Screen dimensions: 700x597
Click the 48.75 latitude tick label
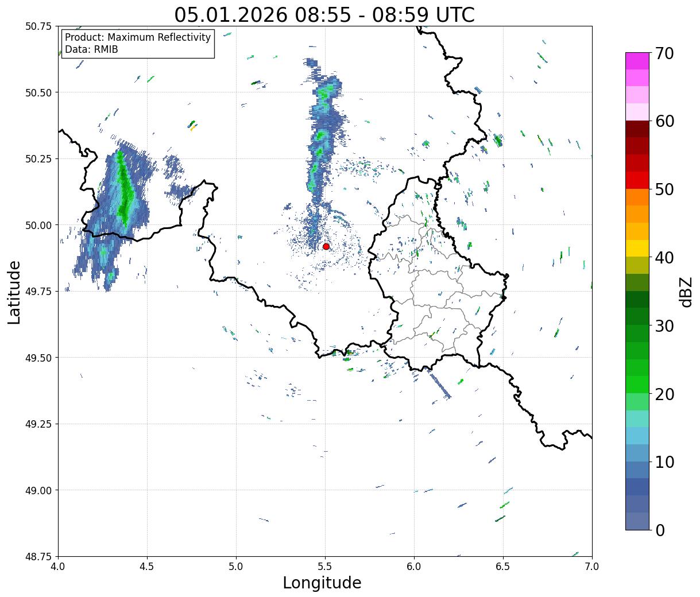pos(38,557)
